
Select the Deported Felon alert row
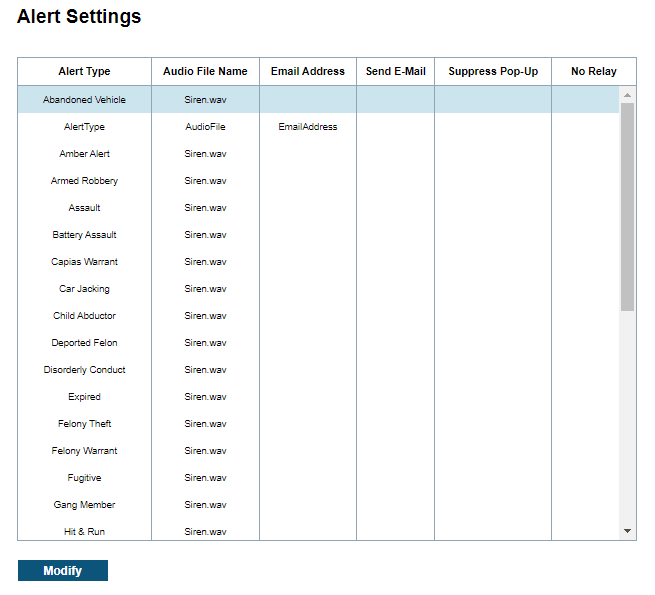[x=85, y=343]
